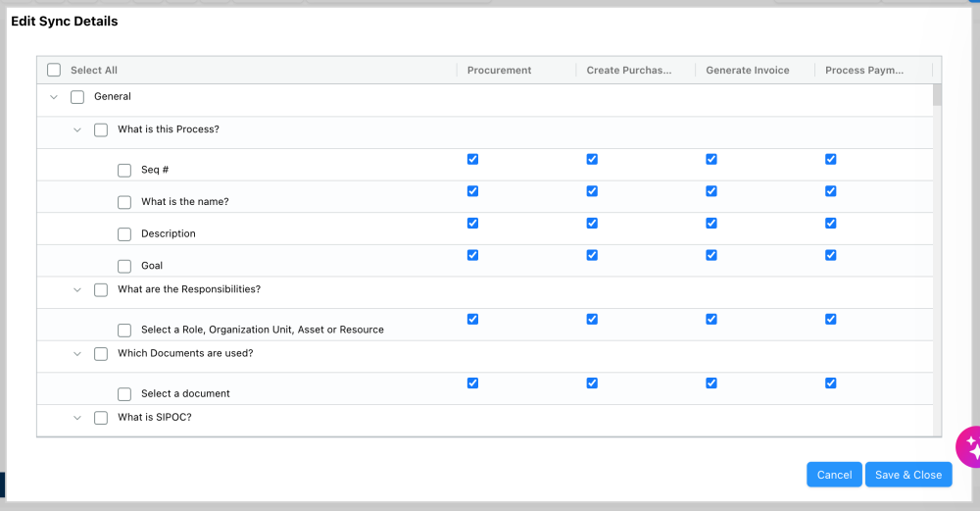Click the Generate Invoice column header
980x511 pixels.
(747, 71)
